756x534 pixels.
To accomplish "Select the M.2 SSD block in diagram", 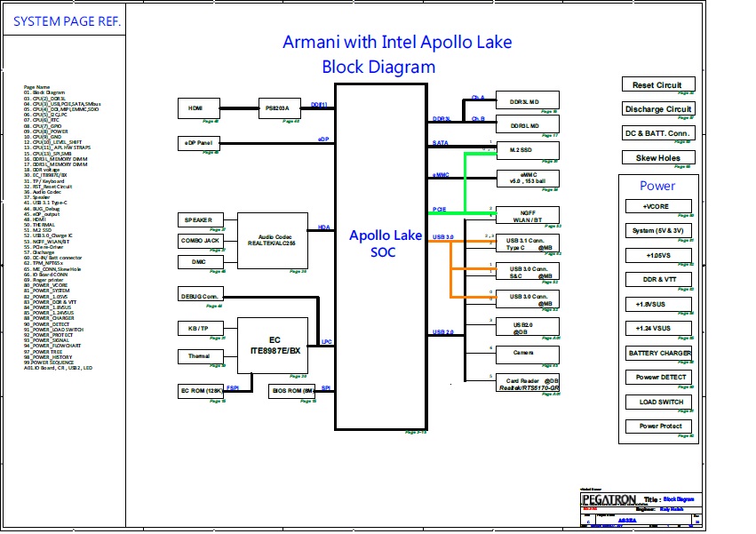I will click(528, 150).
